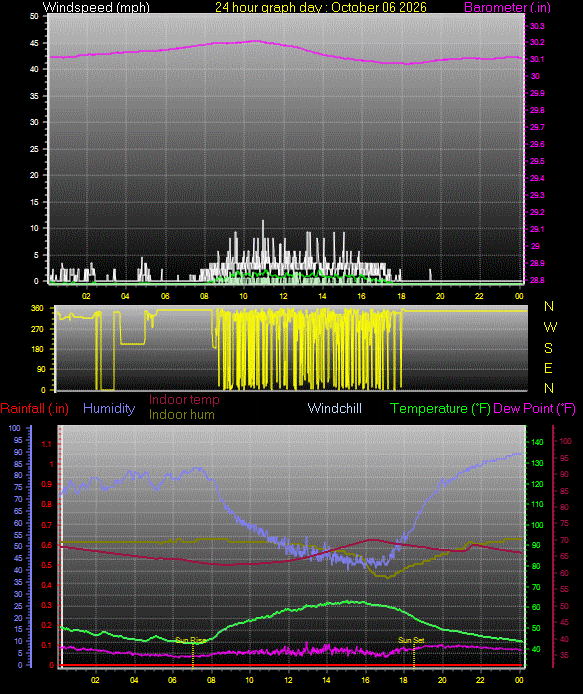Click the Indoor temp legend label
Image resolution: width=583 pixels, height=694 pixels.
coord(184,400)
